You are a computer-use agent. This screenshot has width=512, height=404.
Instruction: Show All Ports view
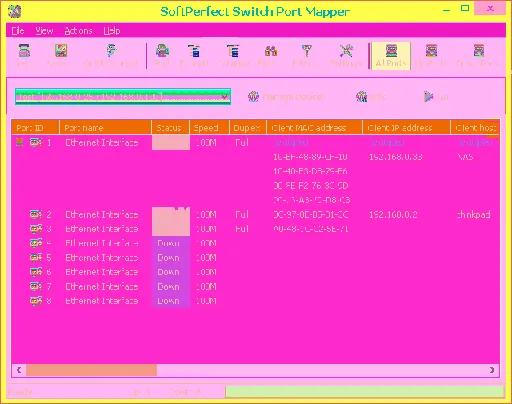[391, 56]
